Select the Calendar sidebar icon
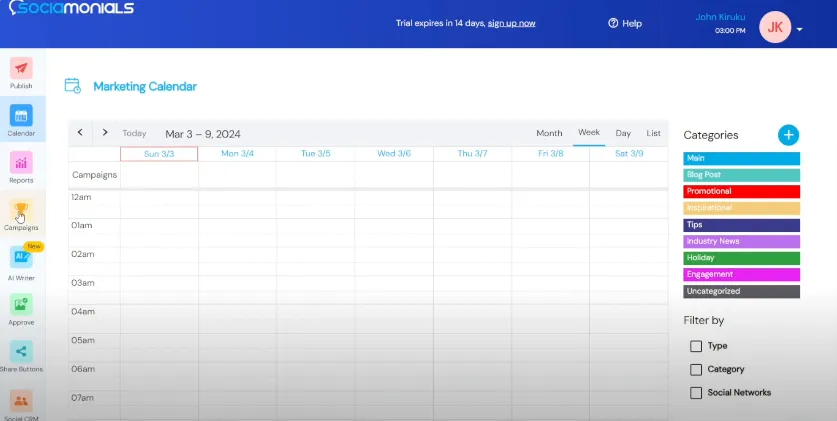 coord(21,116)
